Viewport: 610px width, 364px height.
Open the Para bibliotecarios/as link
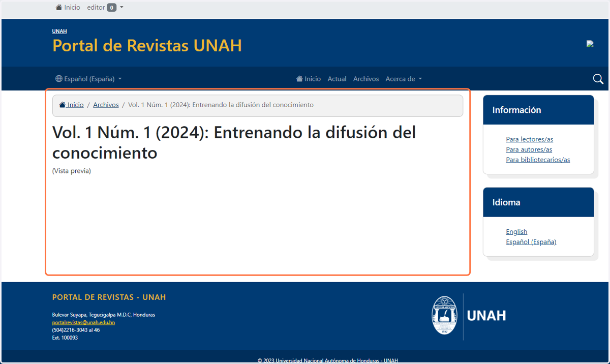(538, 160)
